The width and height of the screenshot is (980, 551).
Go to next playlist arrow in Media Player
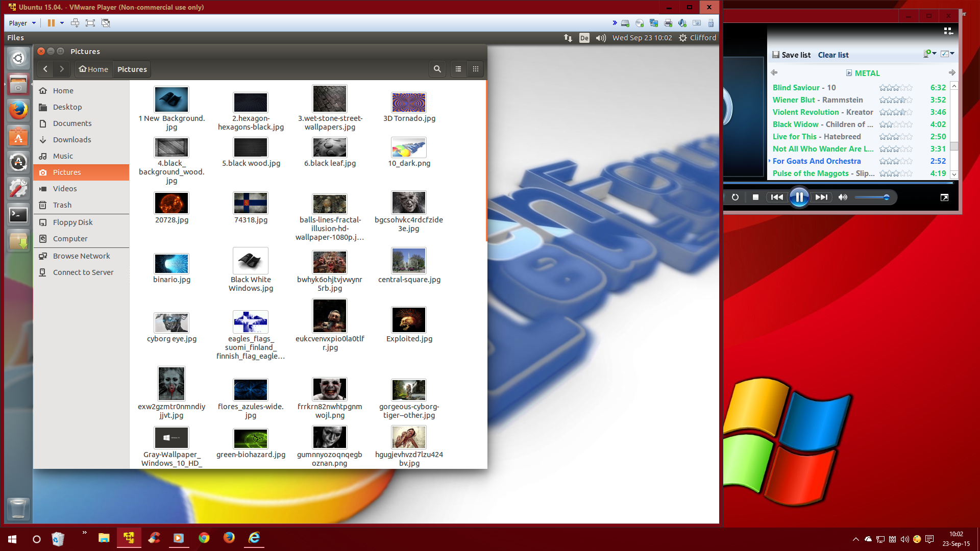pyautogui.click(x=952, y=72)
